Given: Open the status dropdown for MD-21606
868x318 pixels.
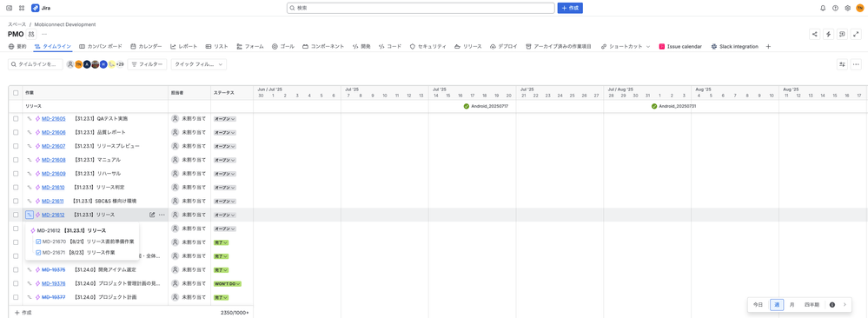Looking at the screenshot, I should coord(225,132).
